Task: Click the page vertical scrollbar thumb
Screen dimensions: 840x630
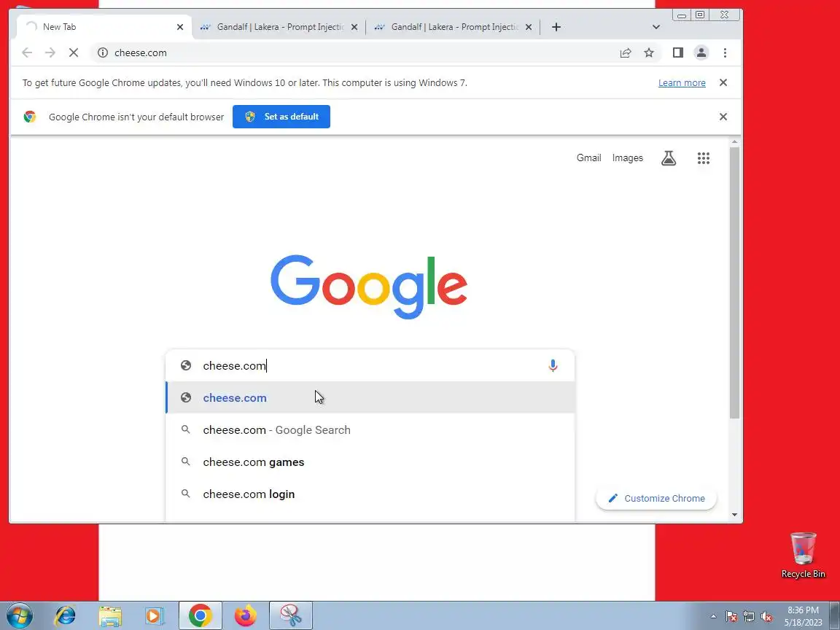Action: [x=734, y=283]
